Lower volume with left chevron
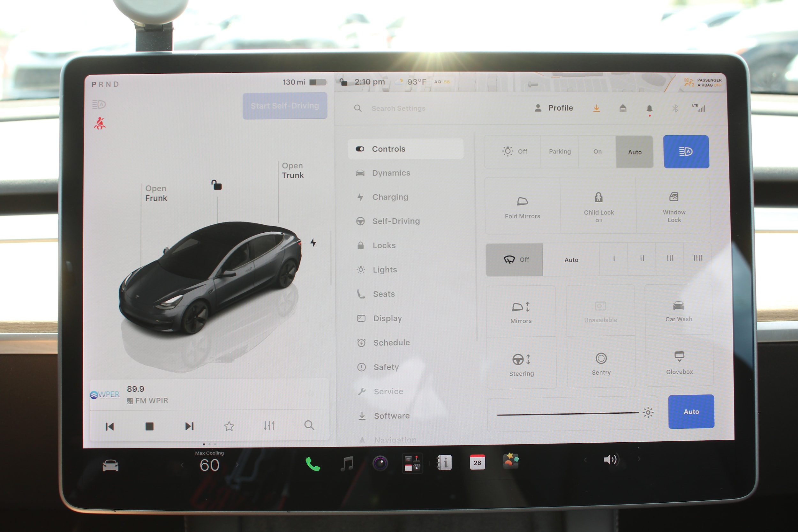798x532 pixels. click(585, 460)
